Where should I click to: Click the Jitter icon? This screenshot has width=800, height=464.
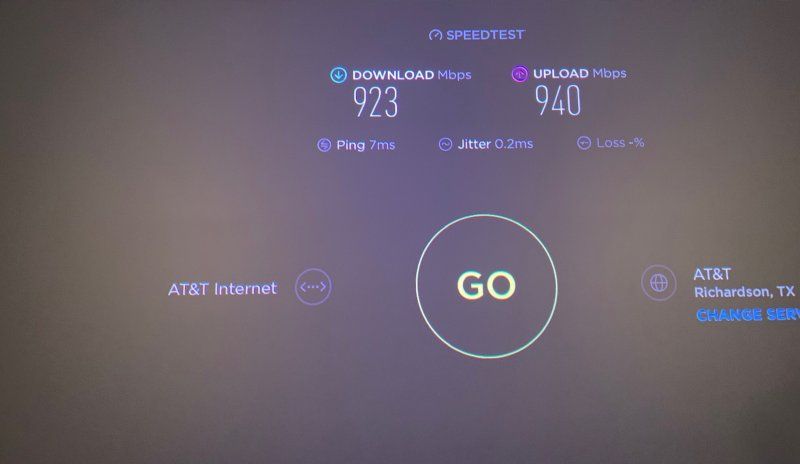click(445, 144)
